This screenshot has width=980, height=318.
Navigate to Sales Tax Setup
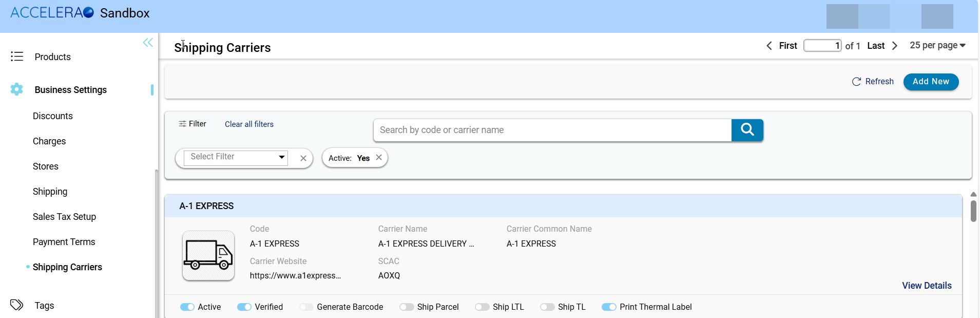(x=65, y=217)
